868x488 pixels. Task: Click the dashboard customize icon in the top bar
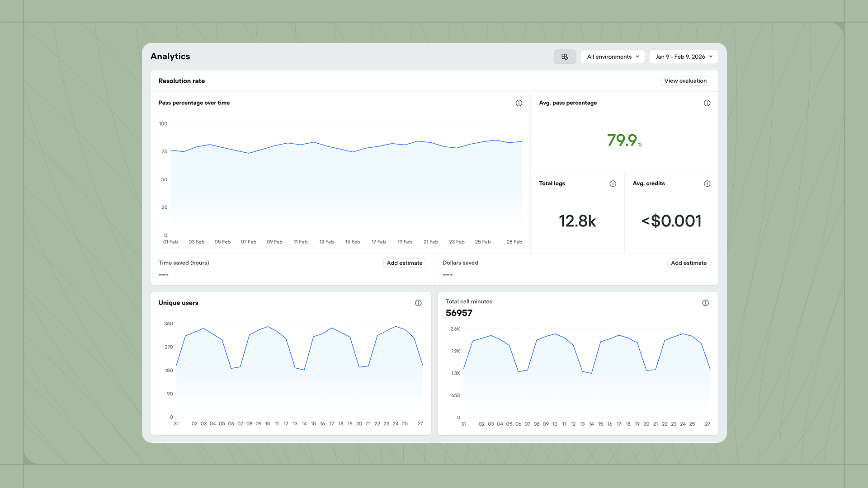point(565,56)
